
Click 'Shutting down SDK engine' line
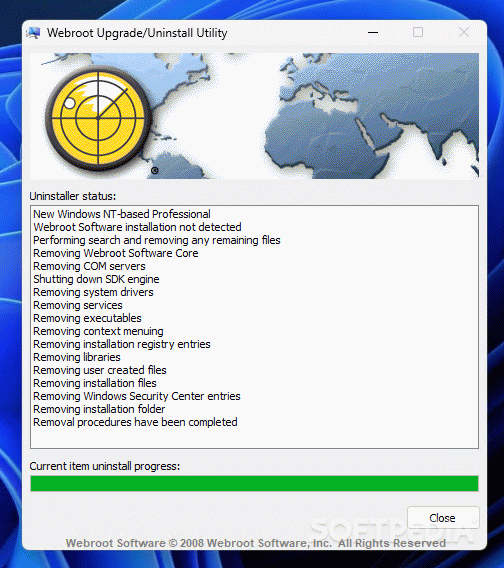(96, 279)
